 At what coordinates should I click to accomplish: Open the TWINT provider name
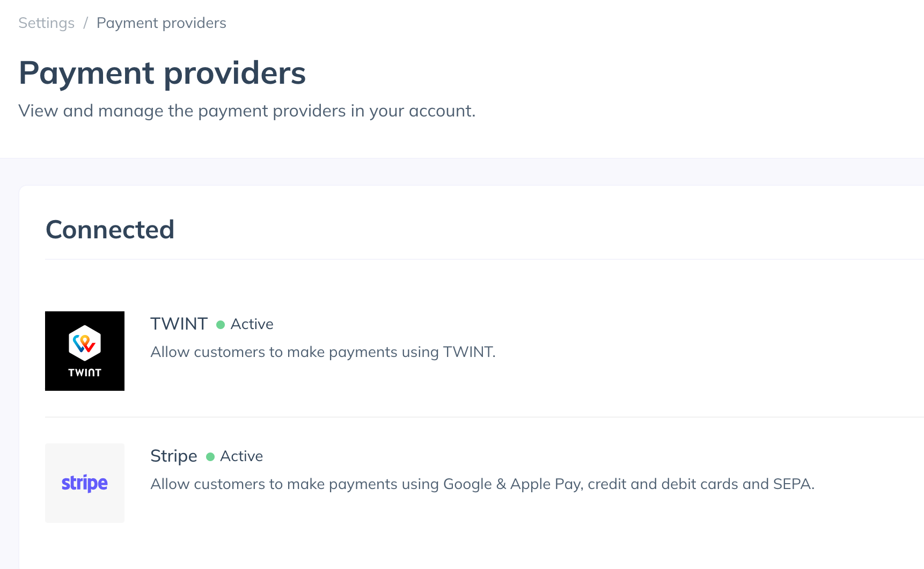[179, 324]
